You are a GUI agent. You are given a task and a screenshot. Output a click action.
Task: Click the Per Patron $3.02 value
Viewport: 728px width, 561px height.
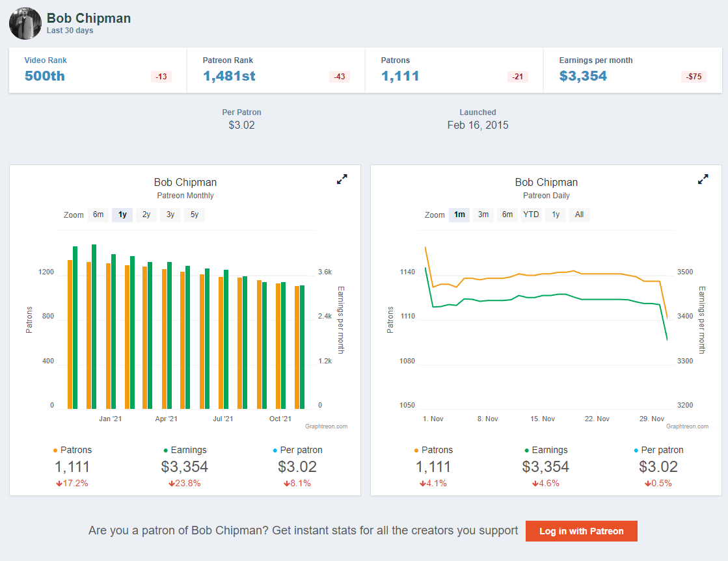click(241, 125)
